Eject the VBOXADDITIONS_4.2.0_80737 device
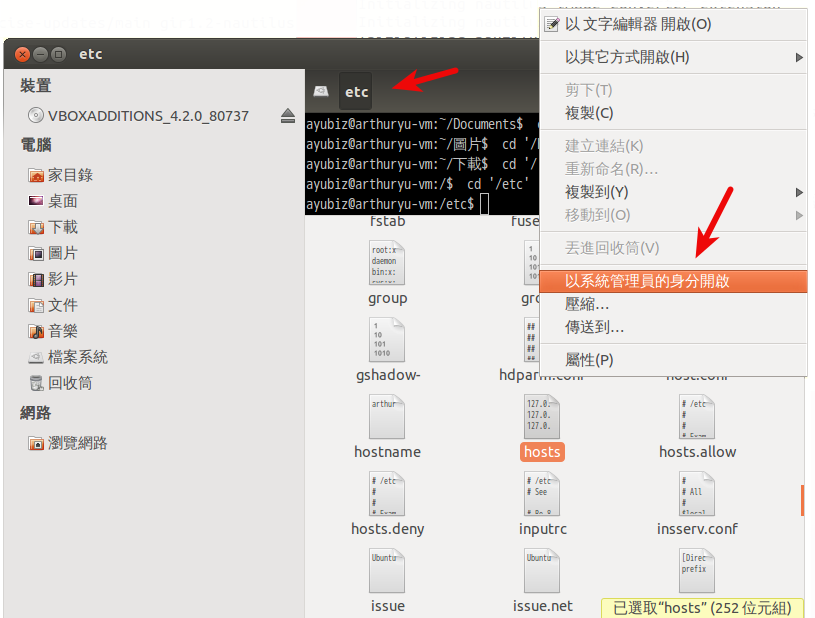Image resolution: width=815 pixels, height=618 pixels. (x=286, y=114)
